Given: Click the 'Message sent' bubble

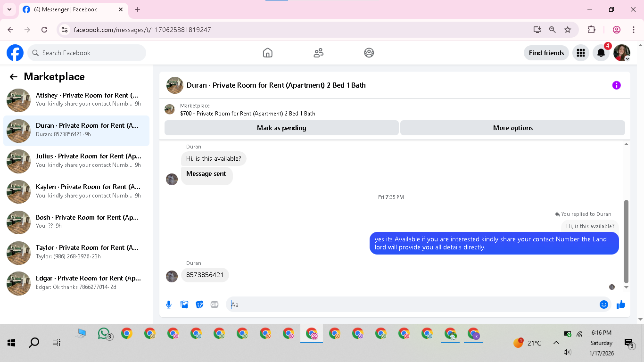Looking at the screenshot, I should 206,175.
